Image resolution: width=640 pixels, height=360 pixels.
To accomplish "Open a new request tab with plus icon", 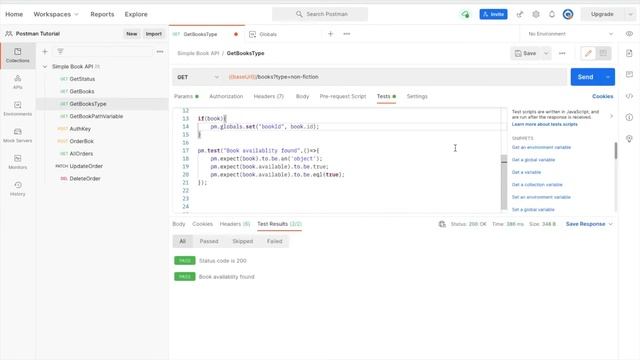I will 331,34.
